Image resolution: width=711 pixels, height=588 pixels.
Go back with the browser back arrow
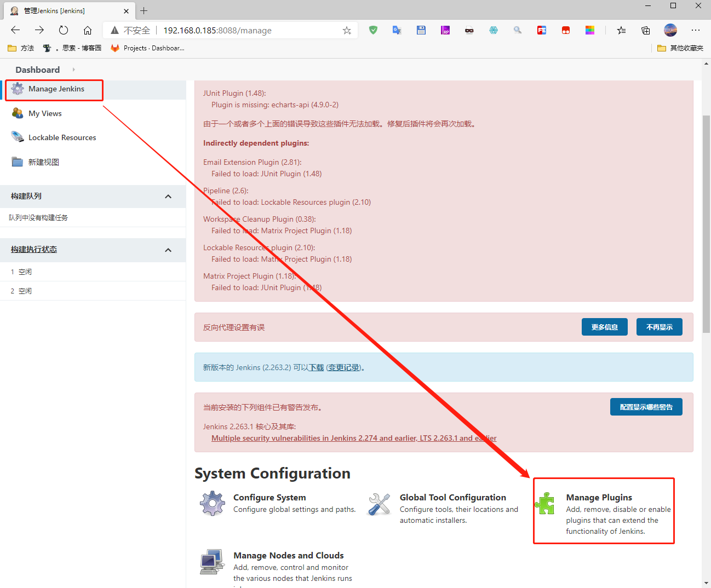pyautogui.click(x=15, y=30)
